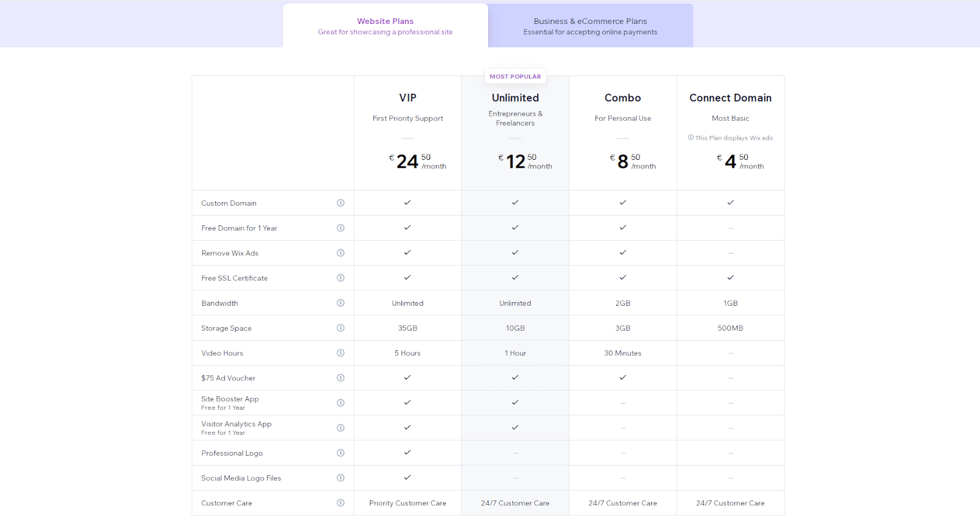
Task: Click the Combo price of 8.50 per month
Action: tap(633, 162)
